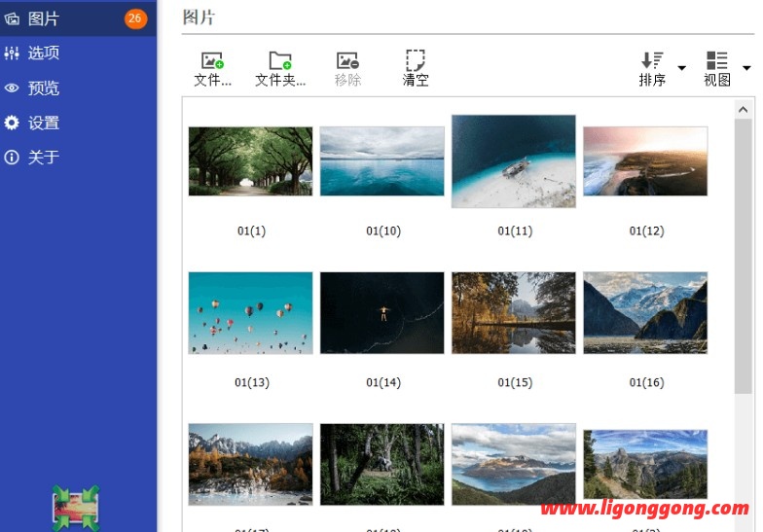Click the Sort (排序) icon
The width and height of the screenshot is (763, 532).
tap(652, 61)
